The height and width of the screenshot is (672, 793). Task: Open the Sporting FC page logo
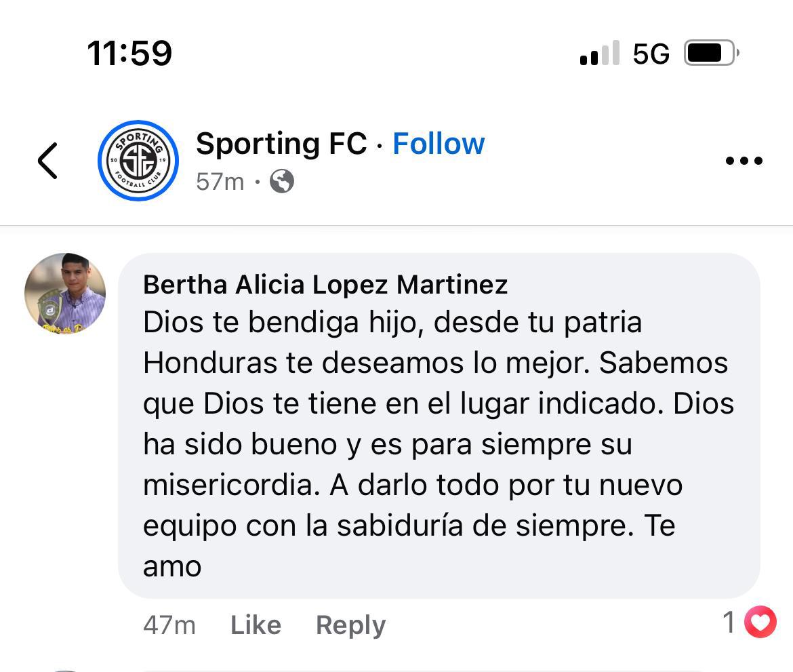pos(138,160)
